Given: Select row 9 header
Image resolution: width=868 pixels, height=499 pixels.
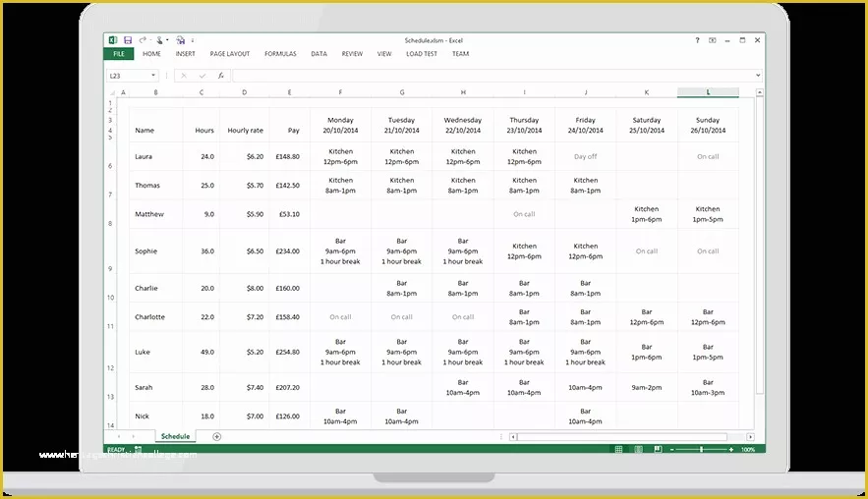Looking at the screenshot, I should click(110, 251).
